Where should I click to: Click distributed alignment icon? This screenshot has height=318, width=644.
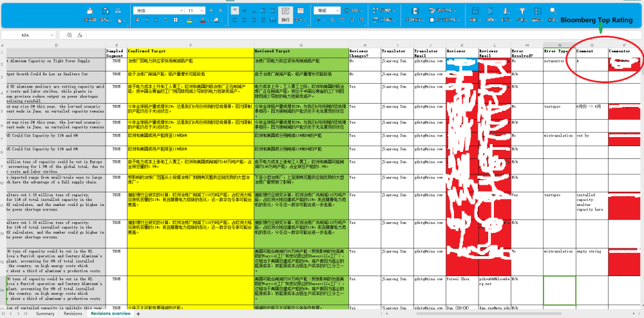(272, 20)
